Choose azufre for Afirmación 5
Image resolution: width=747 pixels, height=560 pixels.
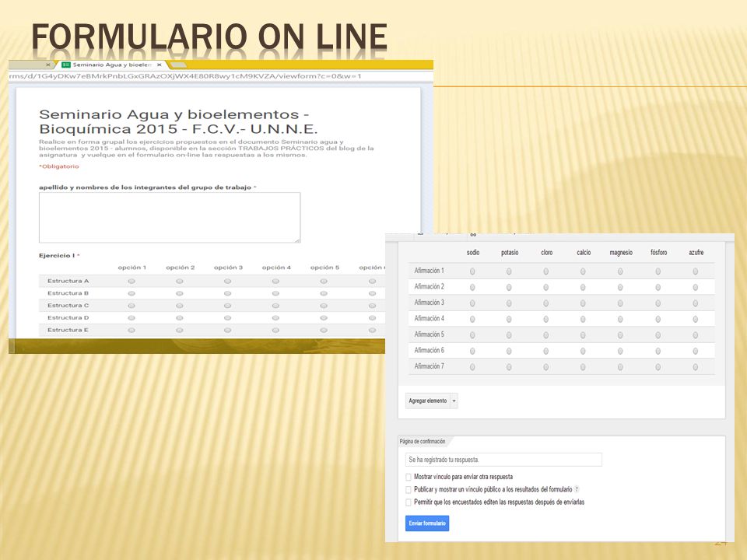tap(696, 335)
